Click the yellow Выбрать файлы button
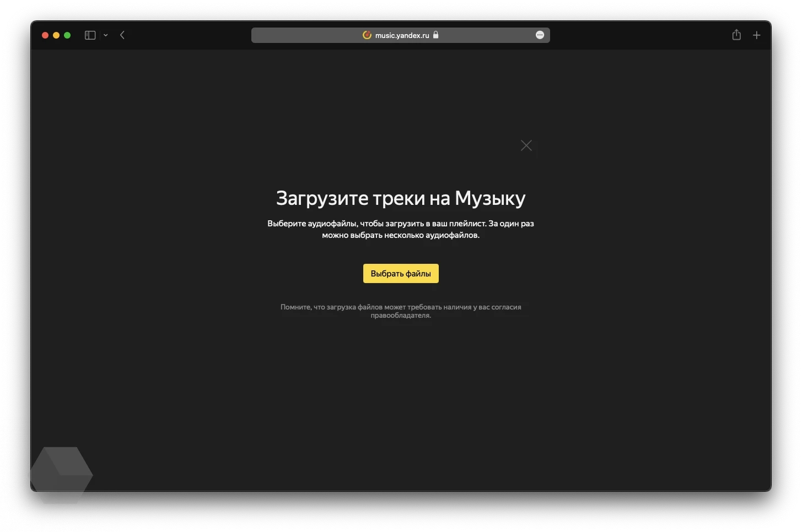Viewport: 802px width, 532px height. tap(401, 274)
